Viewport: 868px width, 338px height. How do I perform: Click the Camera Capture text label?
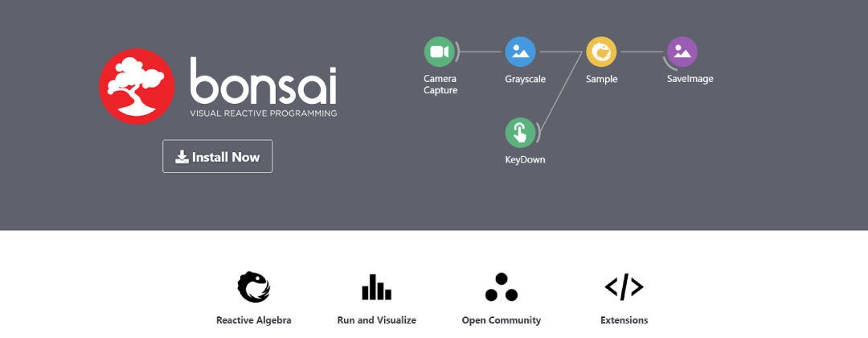(x=440, y=84)
